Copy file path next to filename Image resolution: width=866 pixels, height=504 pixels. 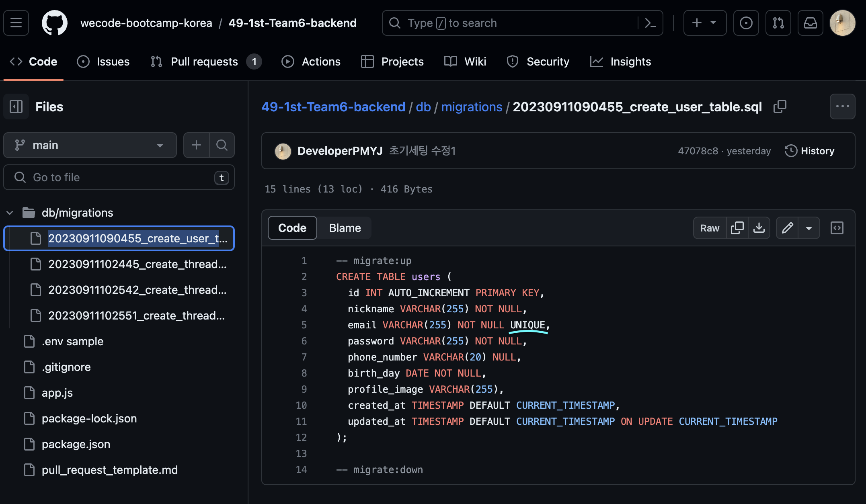tap(780, 107)
